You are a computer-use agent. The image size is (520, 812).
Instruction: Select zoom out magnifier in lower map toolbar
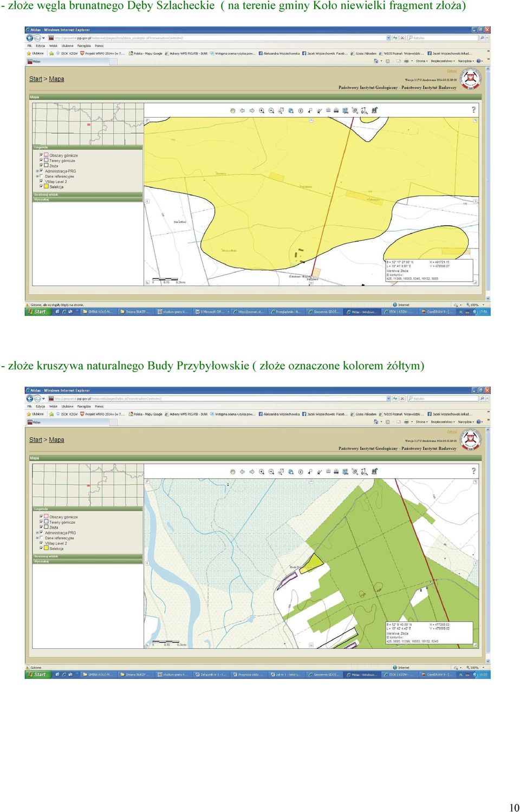pos(271,472)
